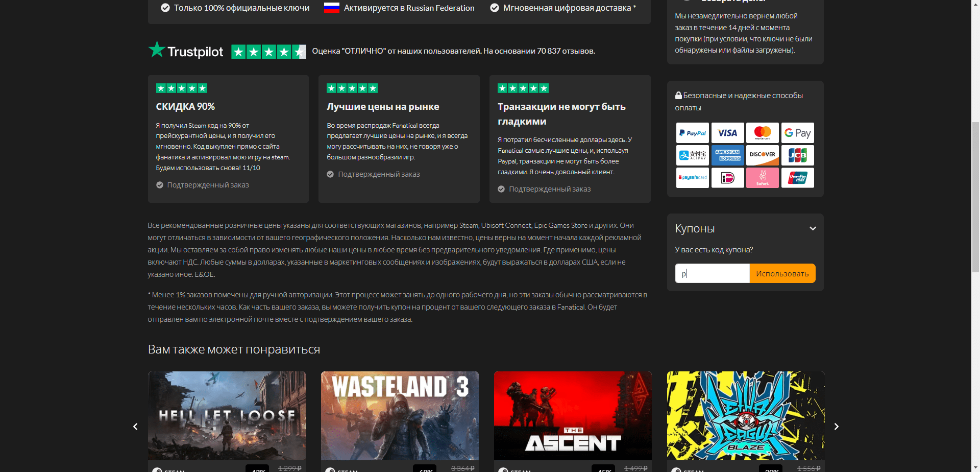
Task: Click the American Express icon
Action: [727, 155]
